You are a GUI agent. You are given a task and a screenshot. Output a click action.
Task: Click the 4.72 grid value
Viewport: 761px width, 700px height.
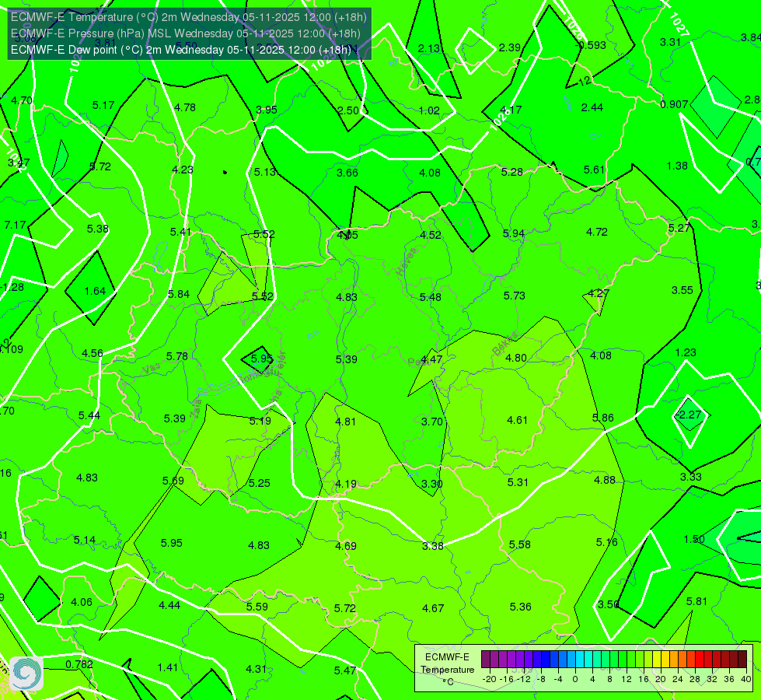click(596, 233)
